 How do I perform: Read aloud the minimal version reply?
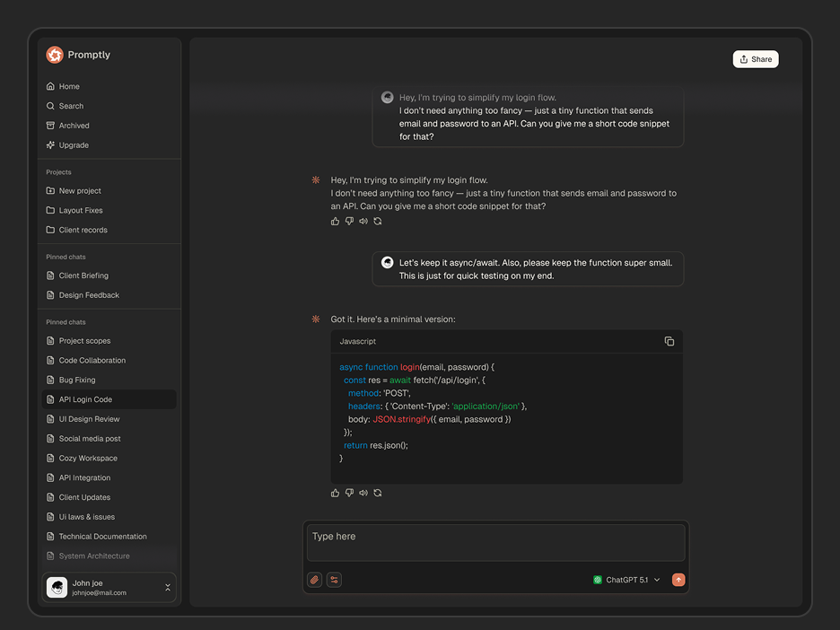tap(363, 493)
